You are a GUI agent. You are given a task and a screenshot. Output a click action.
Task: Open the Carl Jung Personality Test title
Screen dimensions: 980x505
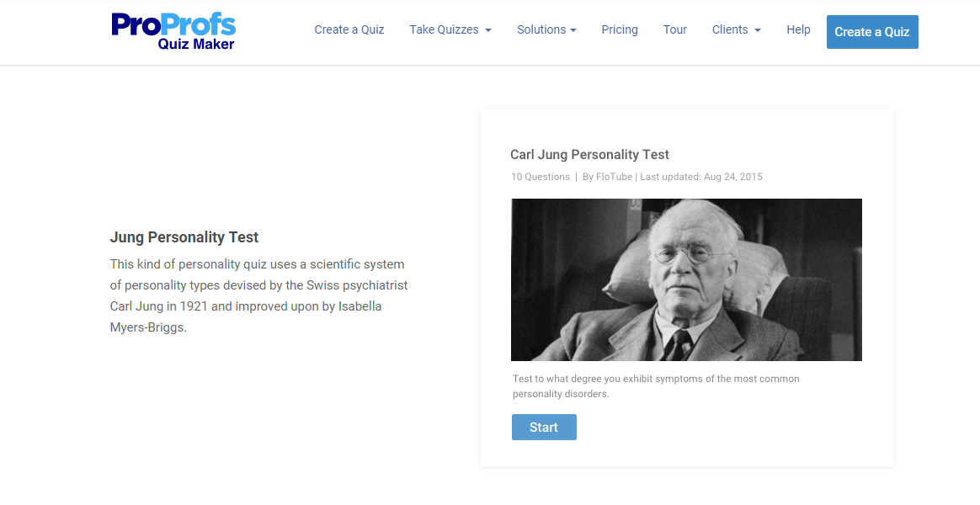589,155
